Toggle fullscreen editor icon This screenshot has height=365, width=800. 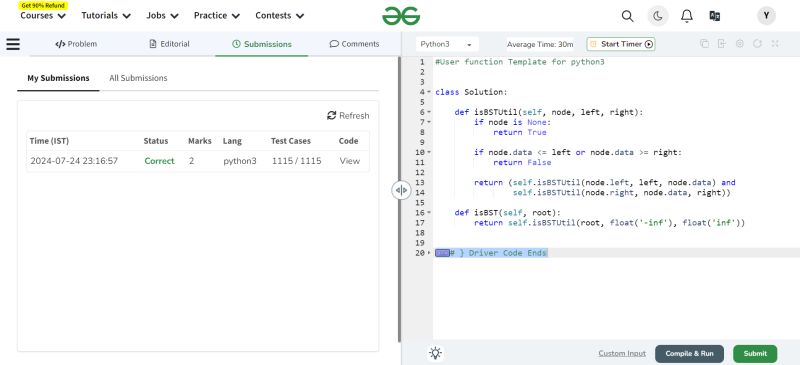point(775,44)
